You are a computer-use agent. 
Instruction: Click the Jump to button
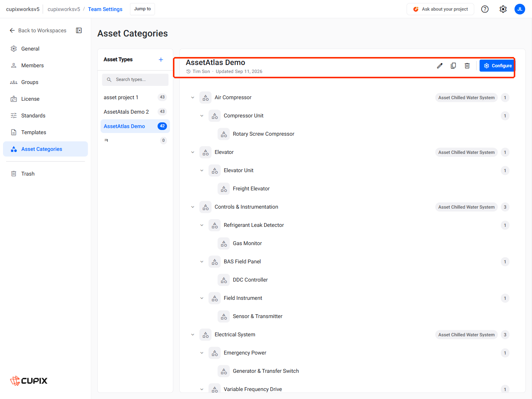(x=142, y=9)
